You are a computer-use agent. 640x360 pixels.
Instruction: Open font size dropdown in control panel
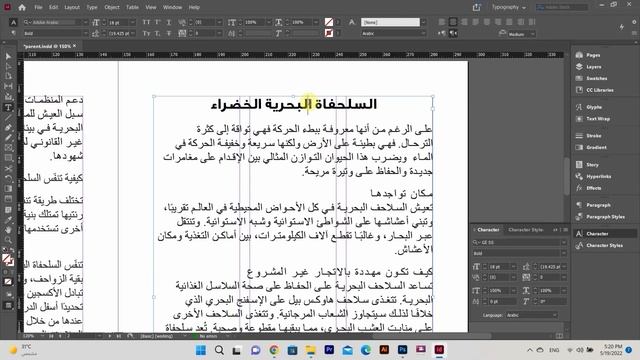click(133, 22)
